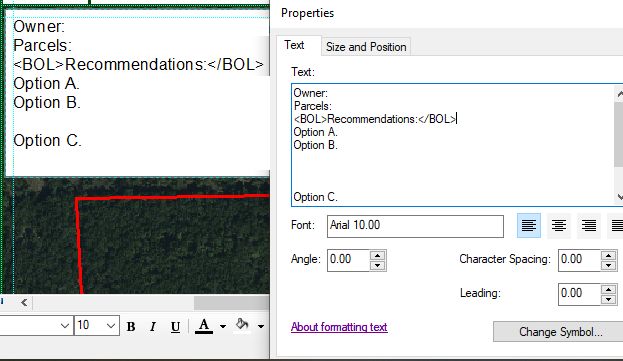Open the About formatting text link
The height and width of the screenshot is (361, 623).
339,327
